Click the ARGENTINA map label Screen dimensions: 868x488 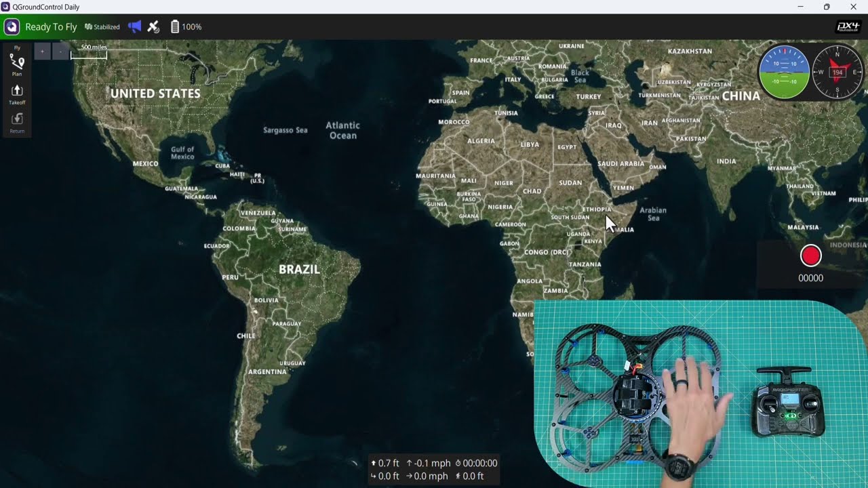pyautogui.click(x=267, y=371)
